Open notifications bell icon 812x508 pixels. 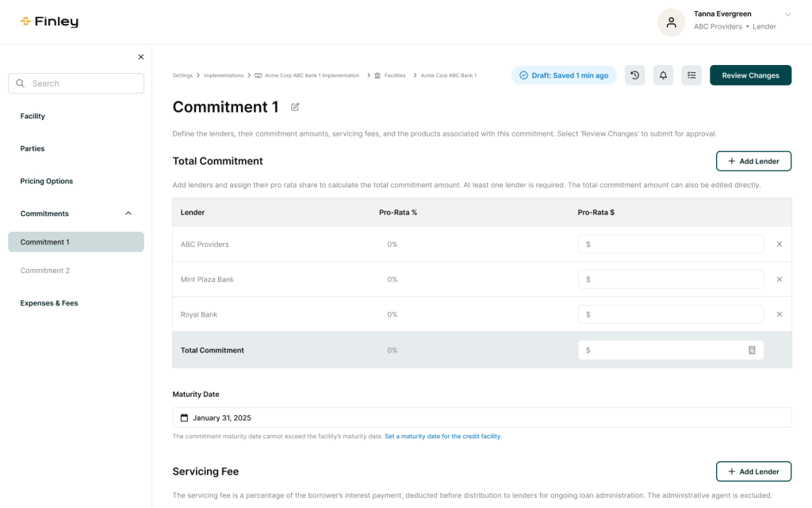pyautogui.click(x=663, y=75)
